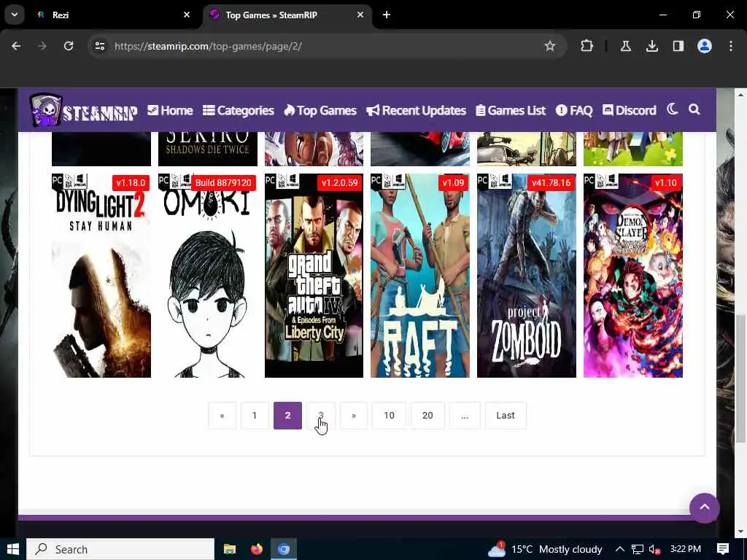Open the Extensions puzzle icon
Viewport: 747px width, 560px height.
click(x=587, y=46)
